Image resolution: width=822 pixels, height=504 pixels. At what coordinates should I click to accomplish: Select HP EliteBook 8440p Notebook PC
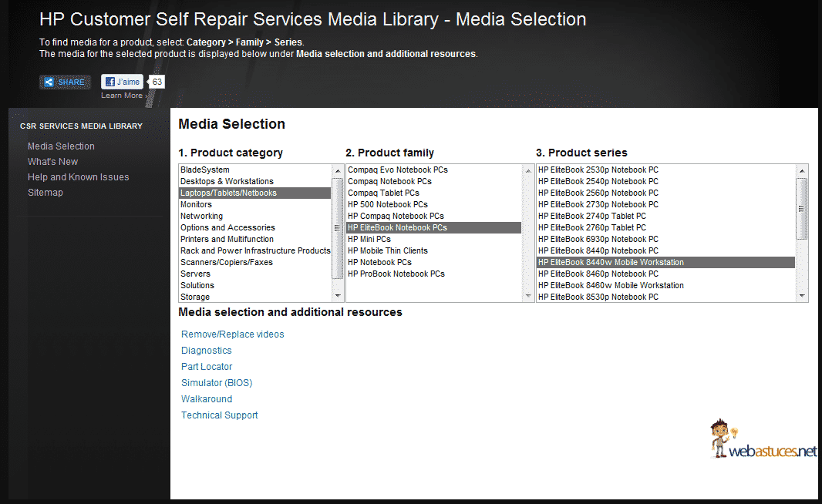(665, 250)
